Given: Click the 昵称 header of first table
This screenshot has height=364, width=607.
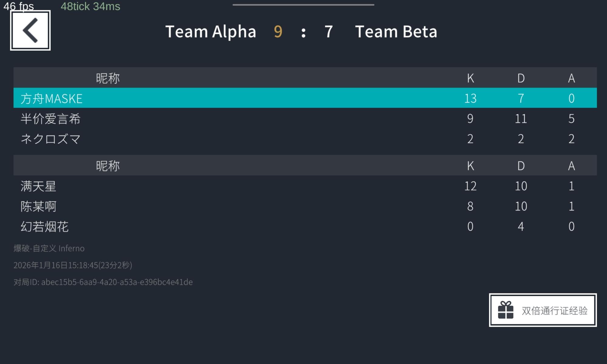Looking at the screenshot, I should pos(108,78).
